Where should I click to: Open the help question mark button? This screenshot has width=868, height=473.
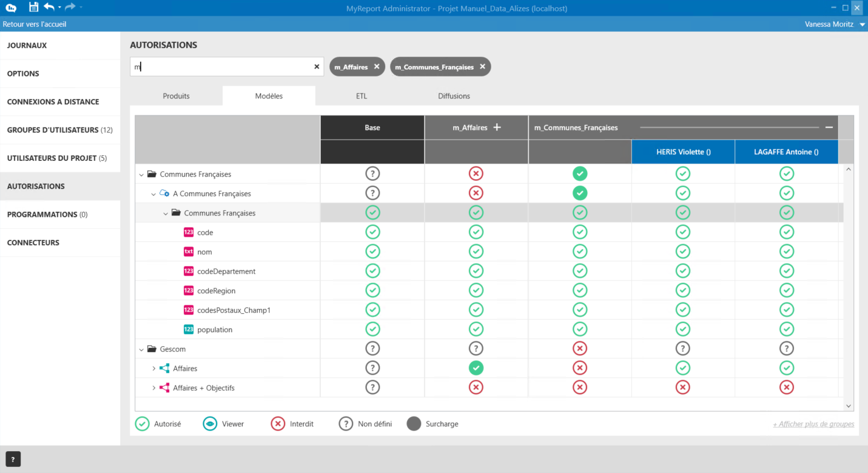click(x=13, y=459)
